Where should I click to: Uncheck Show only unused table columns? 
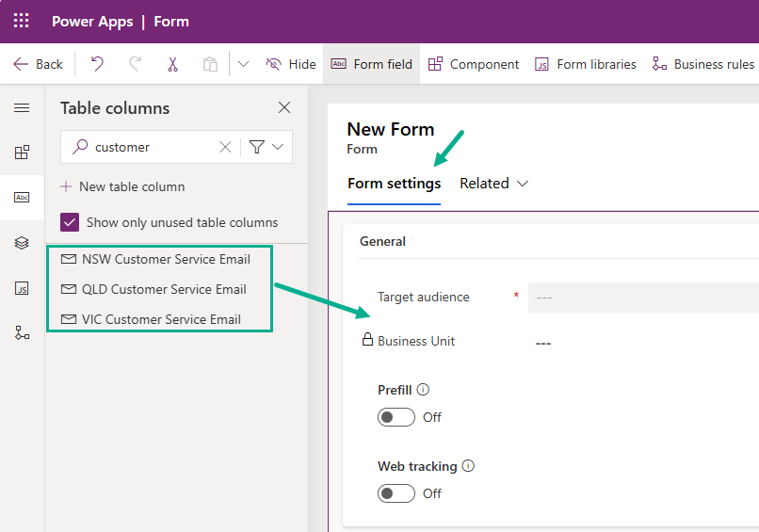pyautogui.click(x=70, y=223)
